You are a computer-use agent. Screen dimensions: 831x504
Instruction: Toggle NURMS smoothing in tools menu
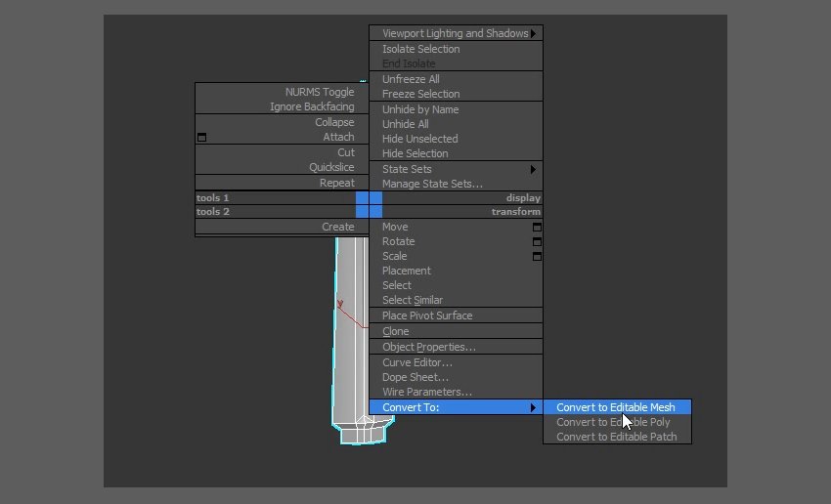click(320, 92)
